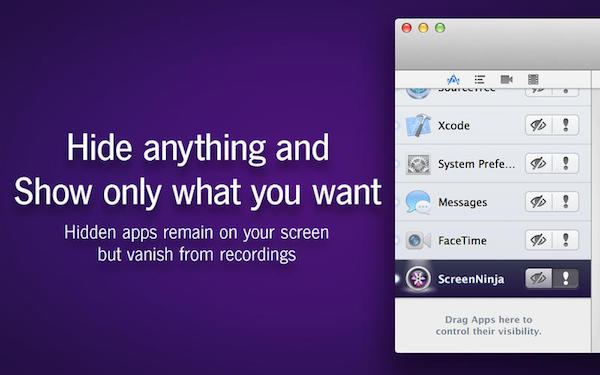Image resolution: width=600 pixels, height=375 pixels.
Task: Select the ScreenNinja row label
Action: click(x=471, y=279)
